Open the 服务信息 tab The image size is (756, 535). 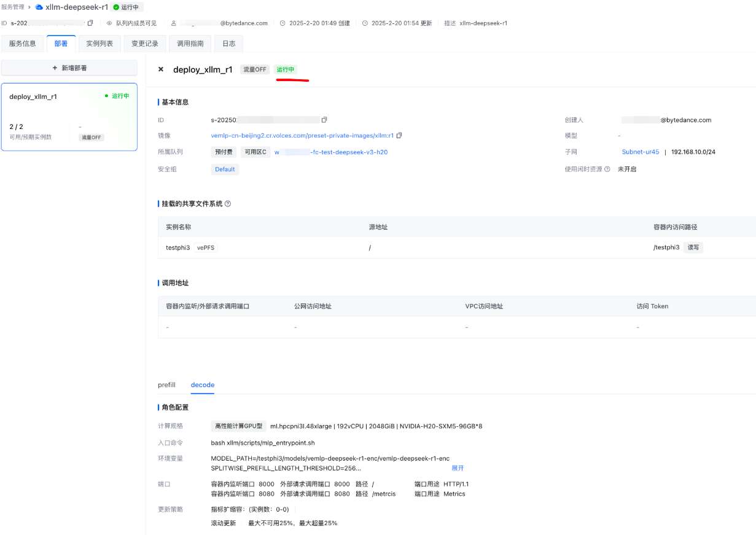pos(23,44)
